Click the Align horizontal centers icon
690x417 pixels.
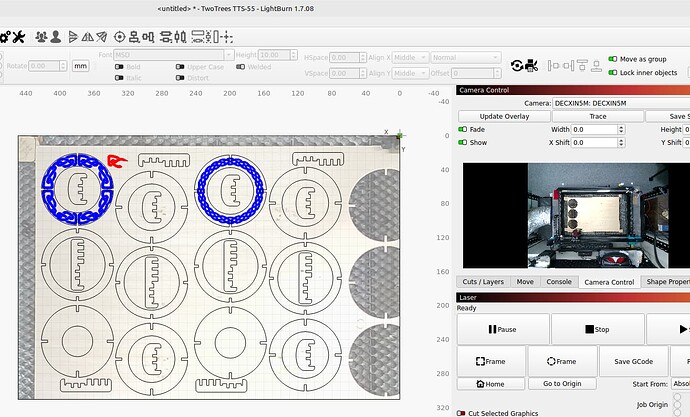(x=165, y=37)
